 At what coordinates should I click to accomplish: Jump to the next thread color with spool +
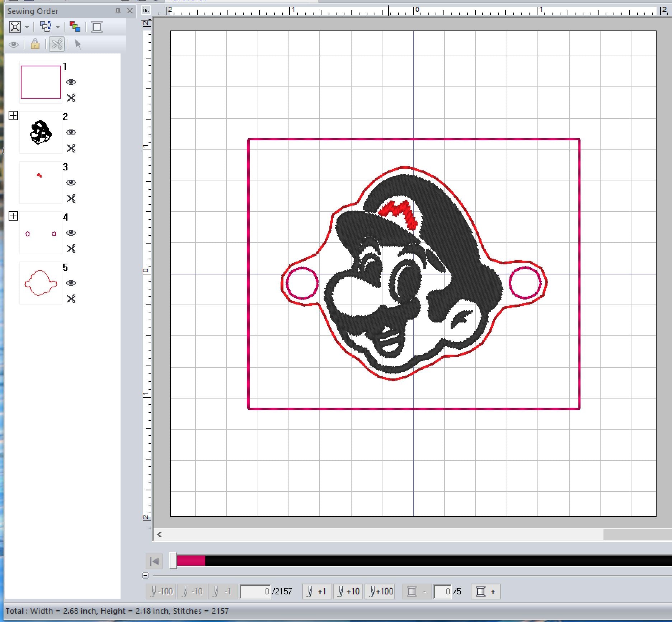(485, 592)
